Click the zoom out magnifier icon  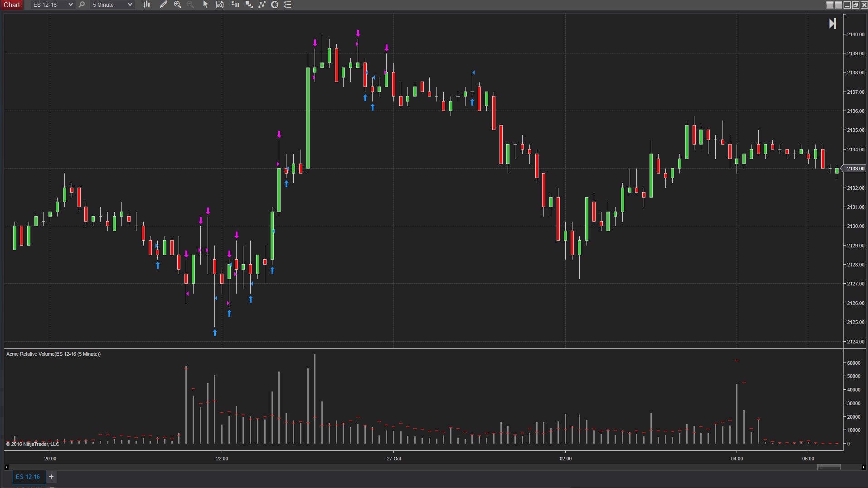(x=190, y=5)
